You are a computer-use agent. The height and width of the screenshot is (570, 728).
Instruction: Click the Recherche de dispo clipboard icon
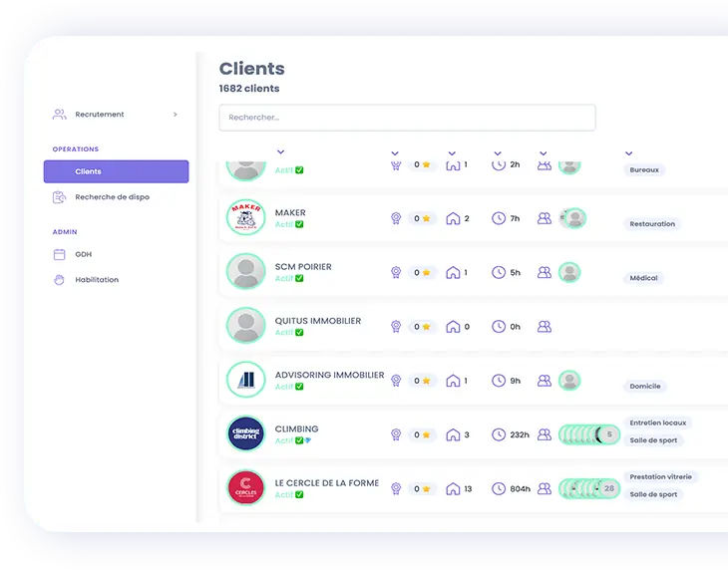[x=59, y=197]
